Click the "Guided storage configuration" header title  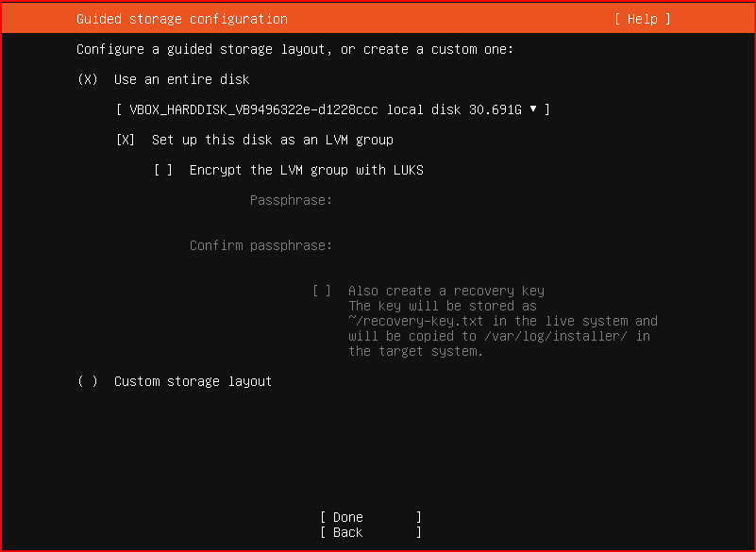(x=182, y=19)
